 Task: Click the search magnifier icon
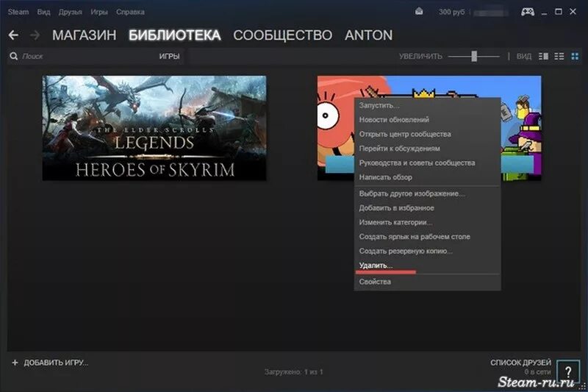[x=14, y=57]
